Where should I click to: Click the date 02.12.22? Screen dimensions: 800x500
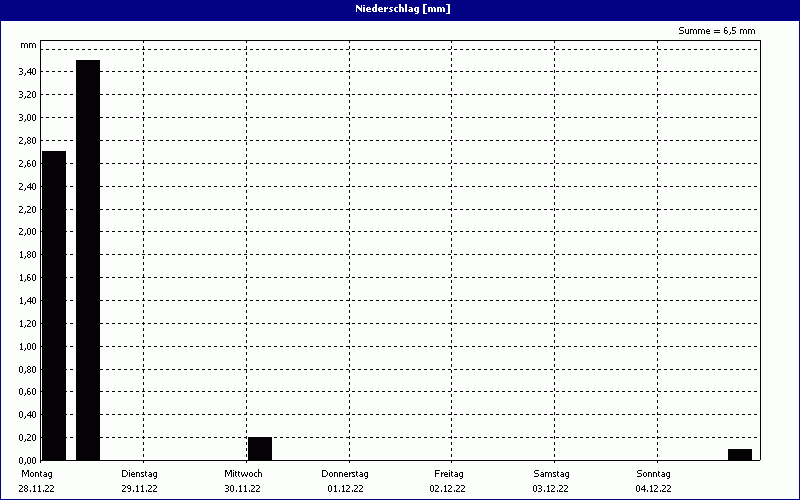tap(447, 488)
